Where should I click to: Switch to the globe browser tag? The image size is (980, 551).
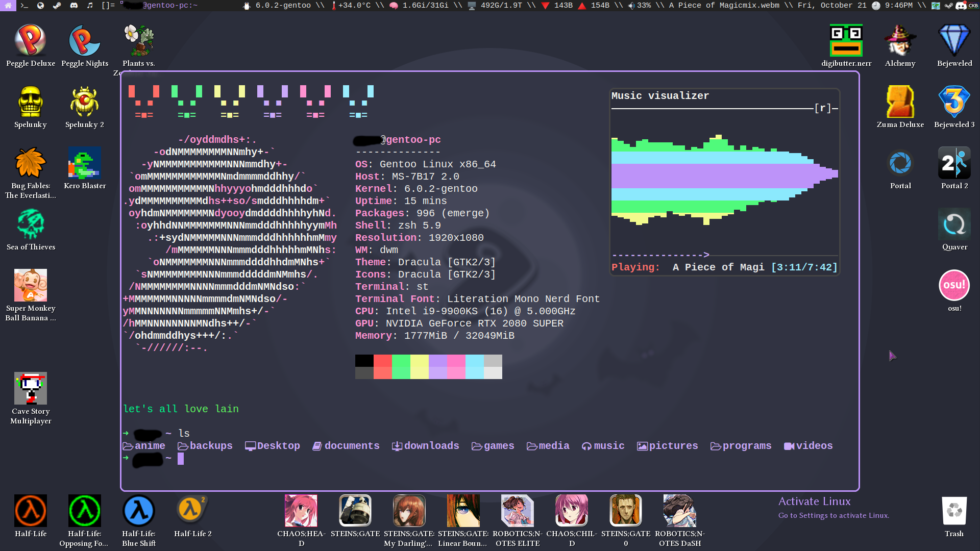tap(40, 6)
